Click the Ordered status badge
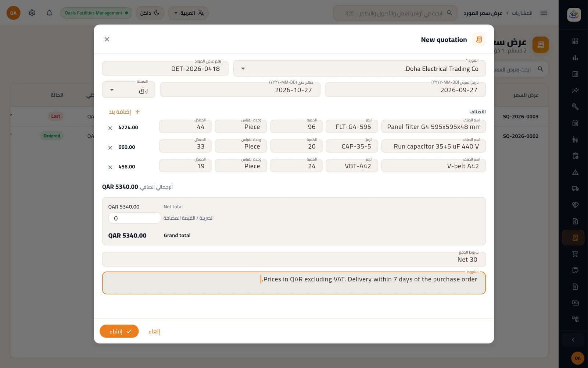588x368 pixels. click(52, 136)
